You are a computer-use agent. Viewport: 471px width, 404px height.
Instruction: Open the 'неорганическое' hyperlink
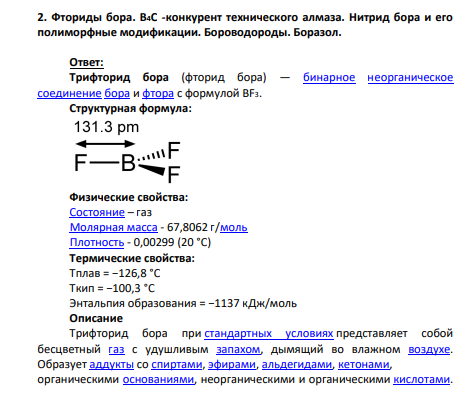pyautogui.click(x=410, y=78)
